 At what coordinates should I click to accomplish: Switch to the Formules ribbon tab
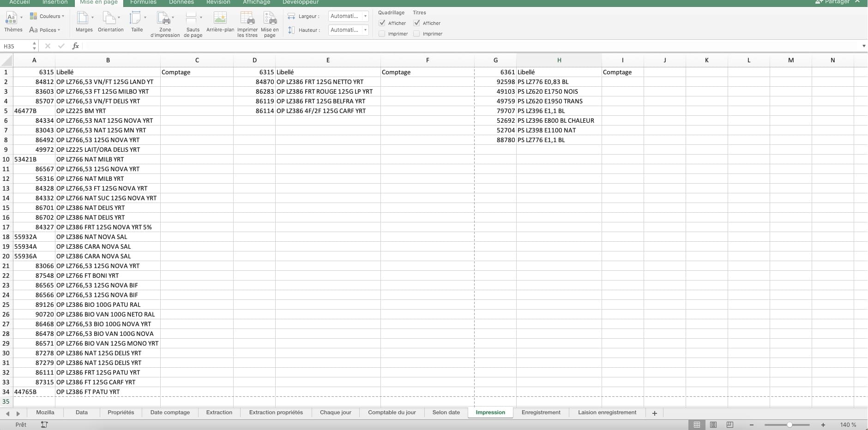(x=143, y=2)
